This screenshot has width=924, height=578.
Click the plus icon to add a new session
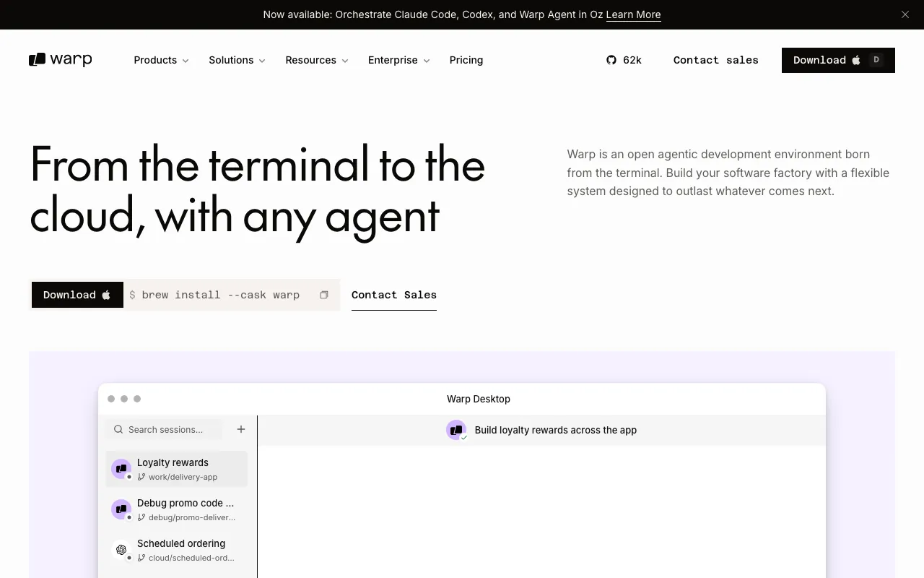(x=241, y=429)
